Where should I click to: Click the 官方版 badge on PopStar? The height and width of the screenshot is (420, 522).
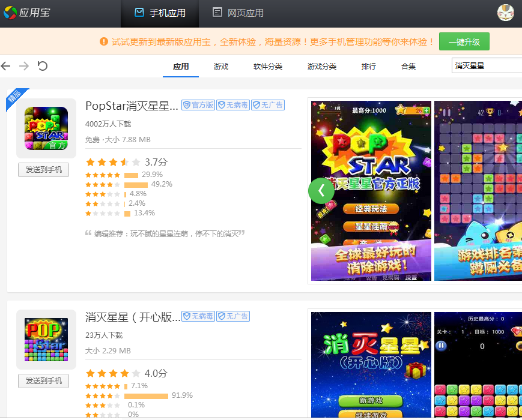198,105
